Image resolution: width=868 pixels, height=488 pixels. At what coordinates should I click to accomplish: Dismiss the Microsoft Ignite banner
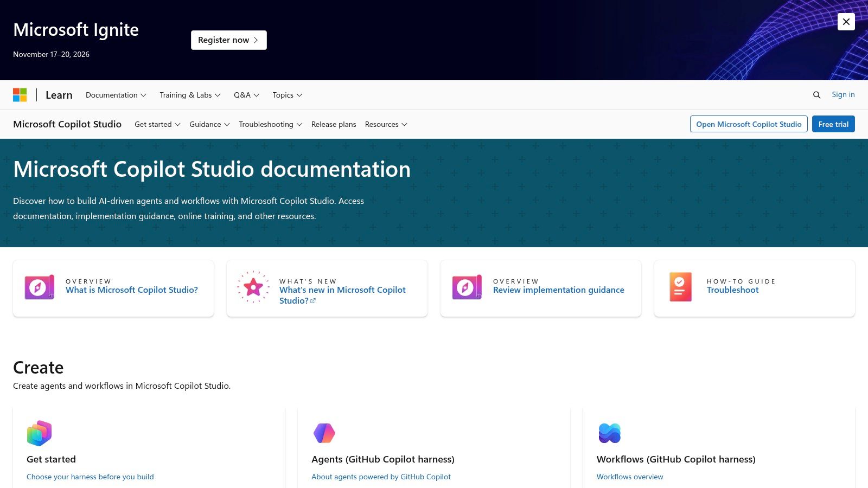(x=846, y=22)
